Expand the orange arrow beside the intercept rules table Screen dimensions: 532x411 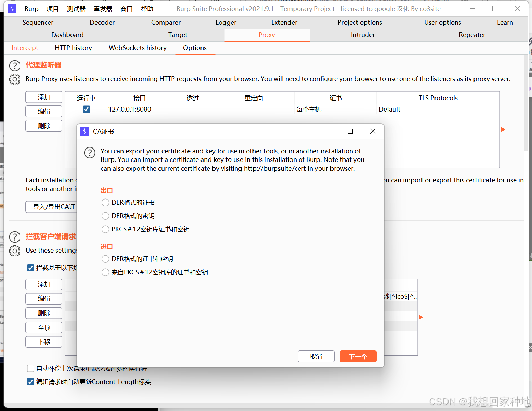(x=421, y=317)
